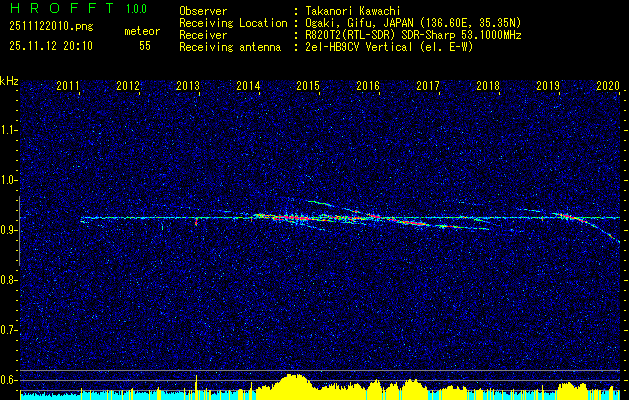
Task: Click the 1.0 kHz frequency label
Action: coord(9,180)
